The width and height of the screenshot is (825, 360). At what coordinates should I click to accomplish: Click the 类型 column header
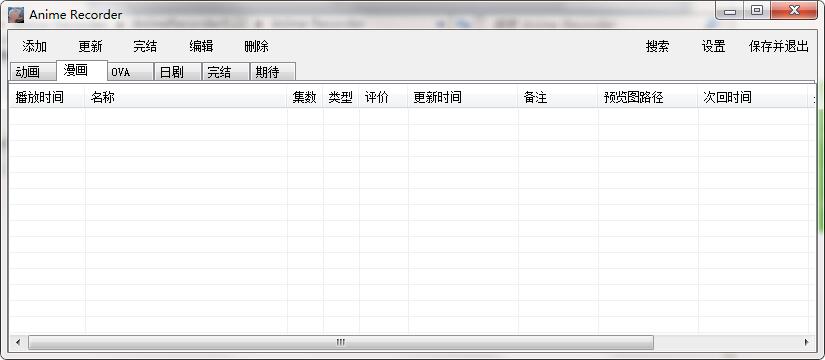click(340, 97)
